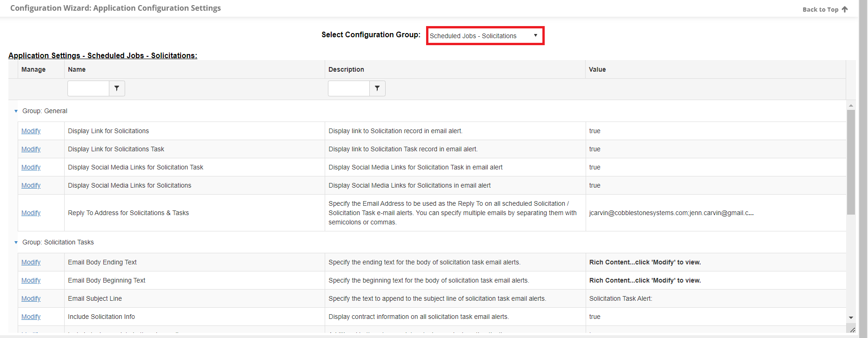Click the true value for Include Solicitation Info

point(594,317)
